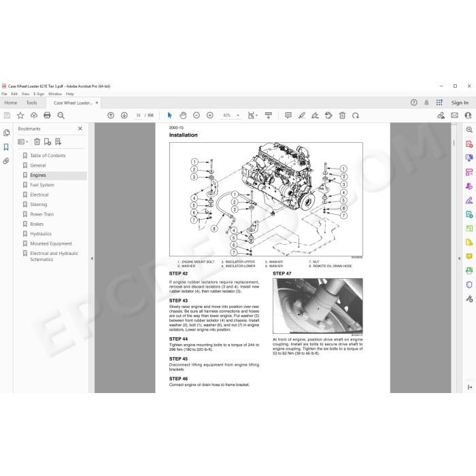Open the Edit menu
Screen dimensions: 476x476
tap(14, 94)
